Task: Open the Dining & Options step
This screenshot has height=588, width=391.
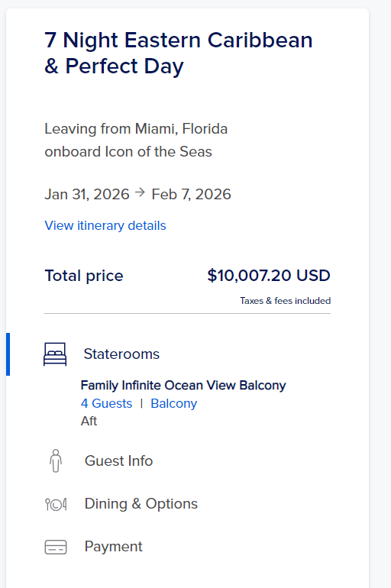Action: pyautogui.click(x=141, y=504)
